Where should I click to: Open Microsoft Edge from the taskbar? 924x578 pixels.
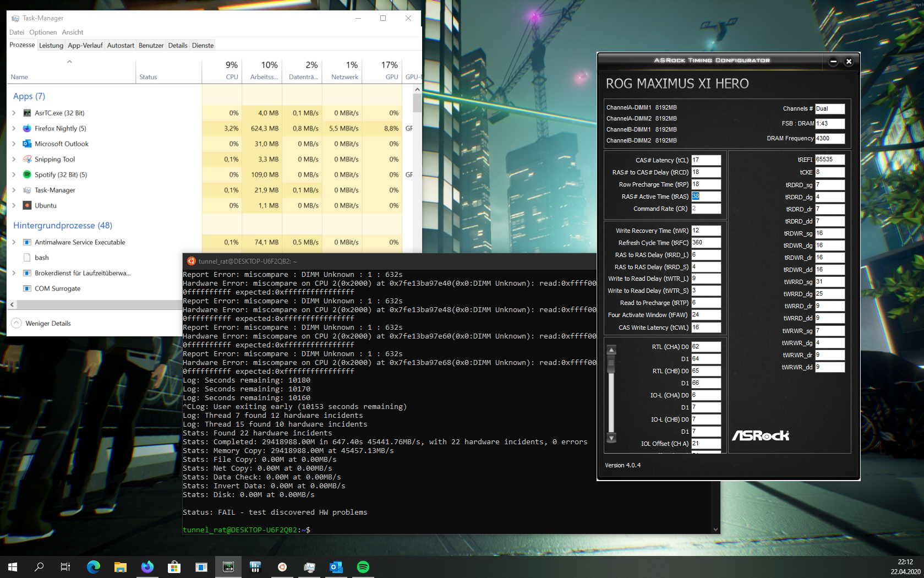click(94, 567)
